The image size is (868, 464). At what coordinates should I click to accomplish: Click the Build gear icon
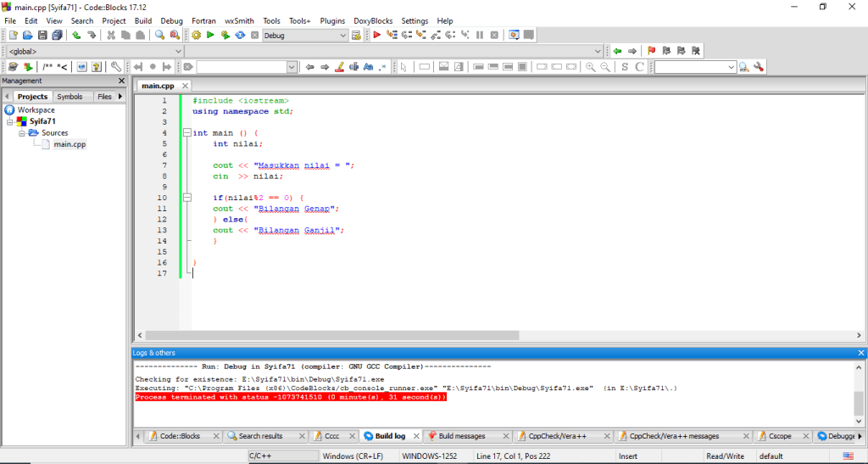point(197,35)
